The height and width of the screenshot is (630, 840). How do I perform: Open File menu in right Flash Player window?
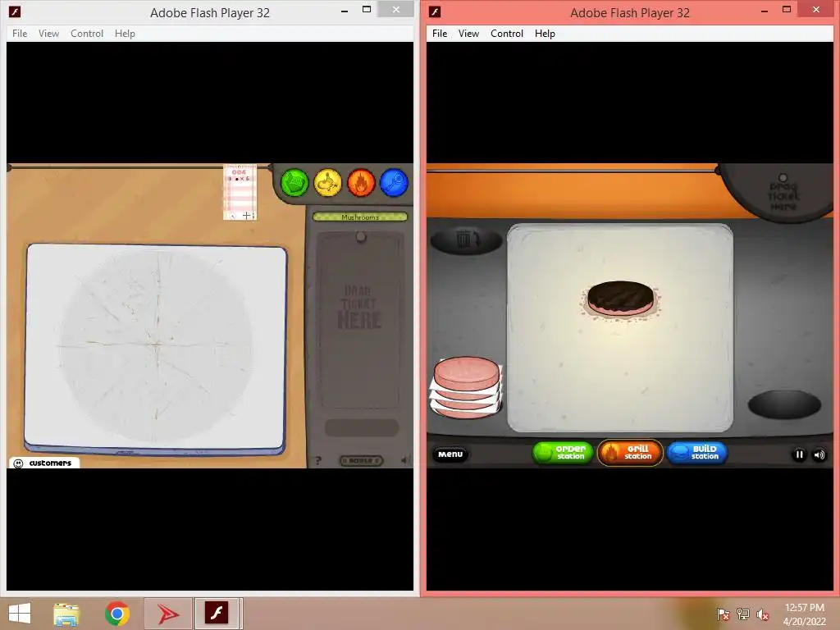pyautogui.click(x=440, y=33)
